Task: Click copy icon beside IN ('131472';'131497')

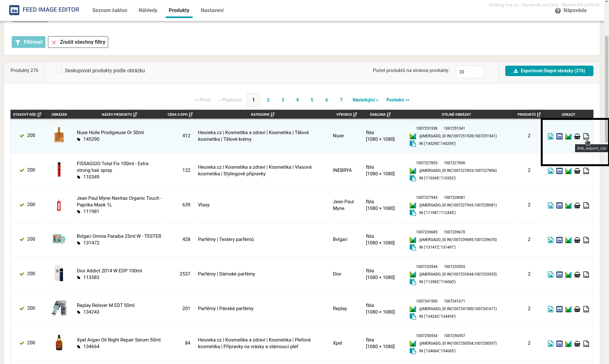Action: [413, 247]
